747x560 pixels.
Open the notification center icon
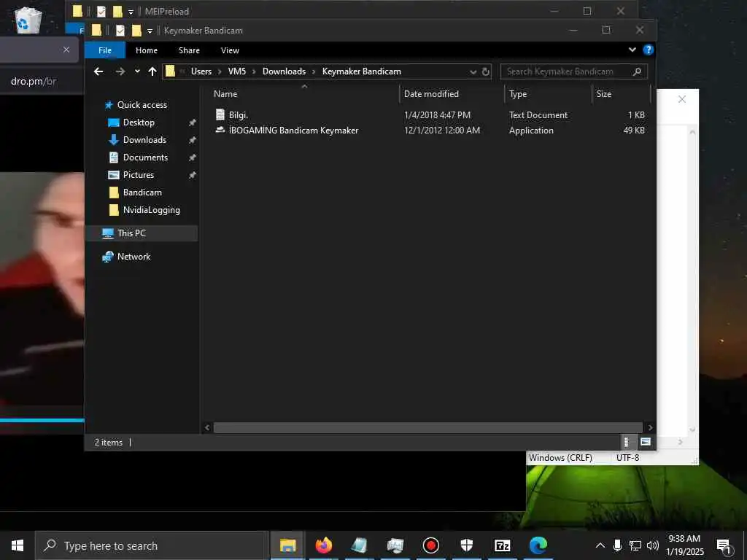coord(724,545)
